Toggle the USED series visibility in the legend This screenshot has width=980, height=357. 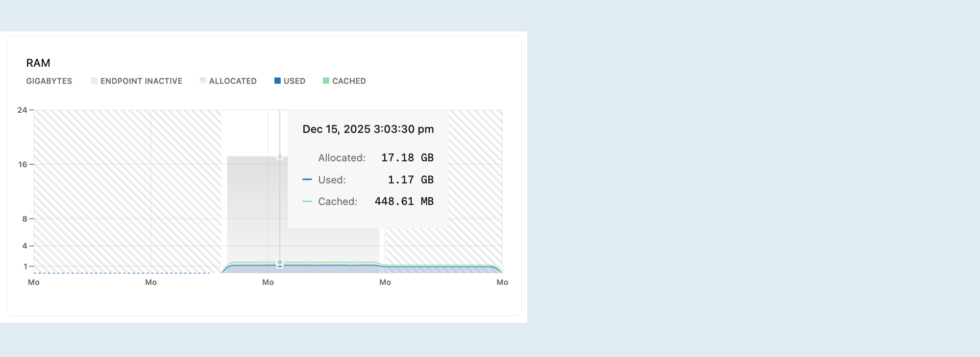click(294, 81)
